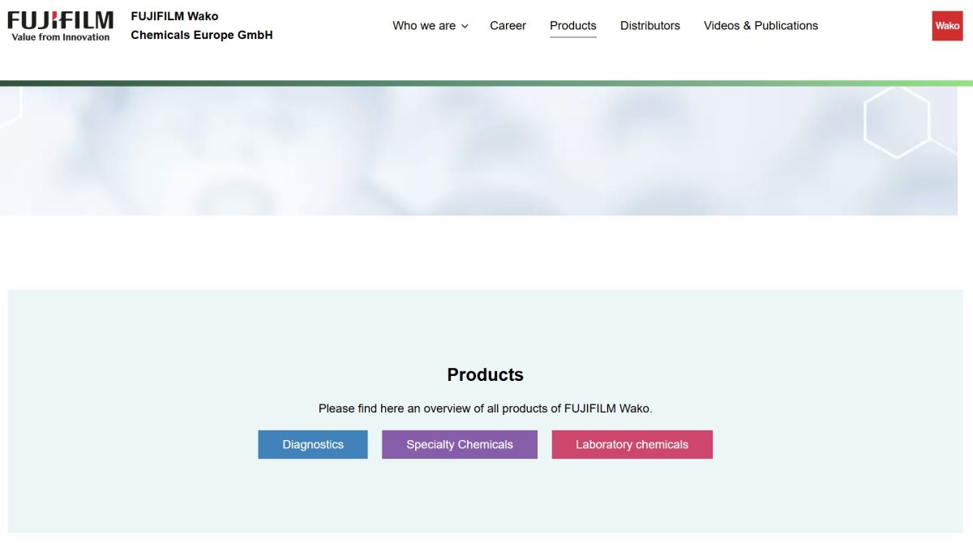Select the Products menu item
The width and height of the screenshot is (973, 560).
click(x=572, y=26)
